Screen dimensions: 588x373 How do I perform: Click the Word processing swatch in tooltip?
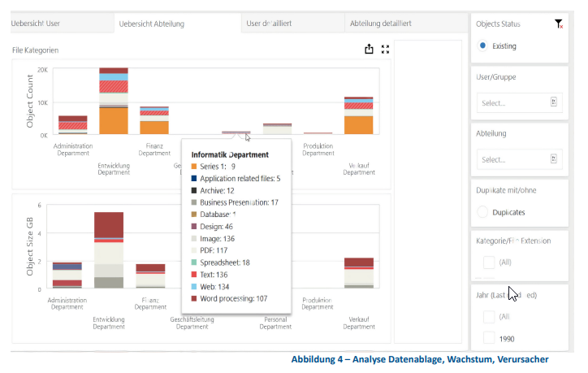point(194,299)
